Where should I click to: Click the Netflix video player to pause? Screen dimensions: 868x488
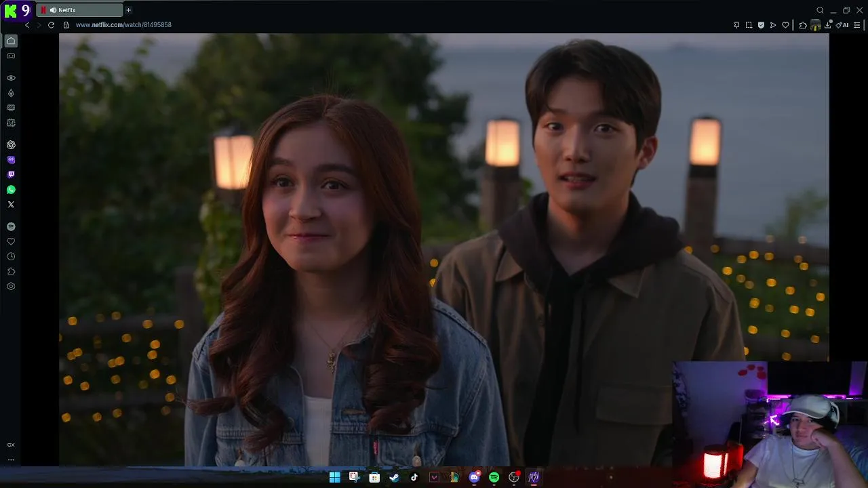pyautogui.click(x=443, y=249)
